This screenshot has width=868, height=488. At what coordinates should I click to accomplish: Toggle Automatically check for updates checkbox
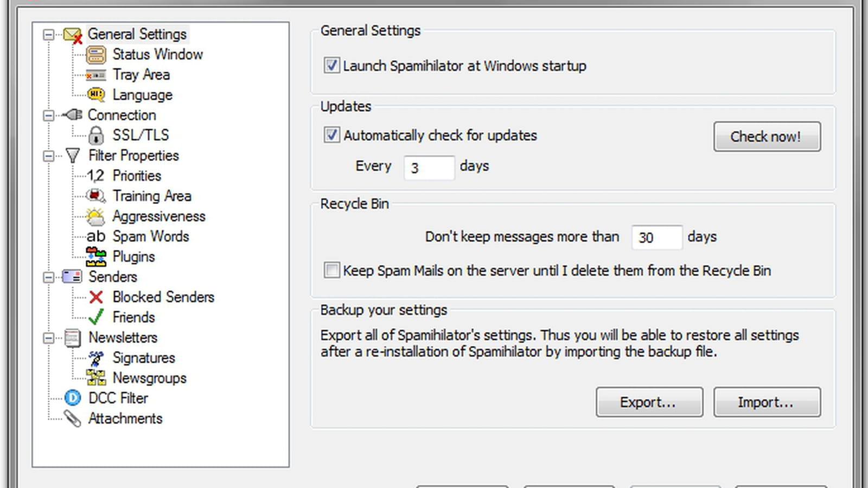(x=331, y=134)
